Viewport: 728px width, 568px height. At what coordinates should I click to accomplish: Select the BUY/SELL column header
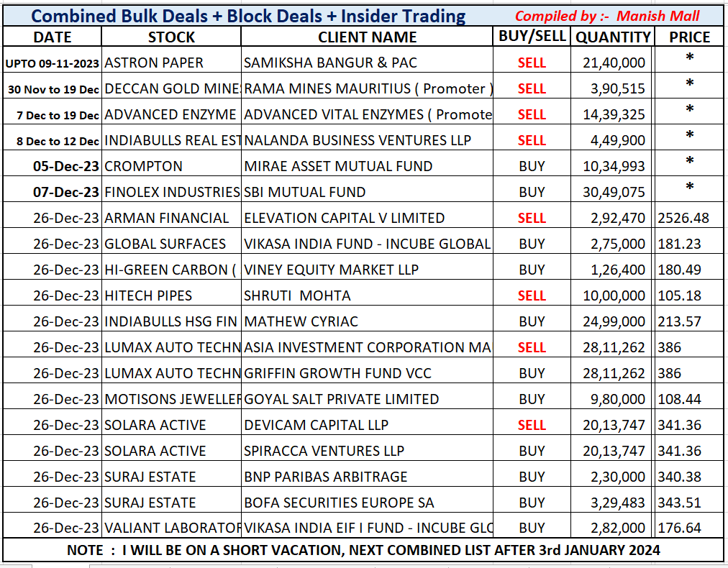(x=532, y=37)
